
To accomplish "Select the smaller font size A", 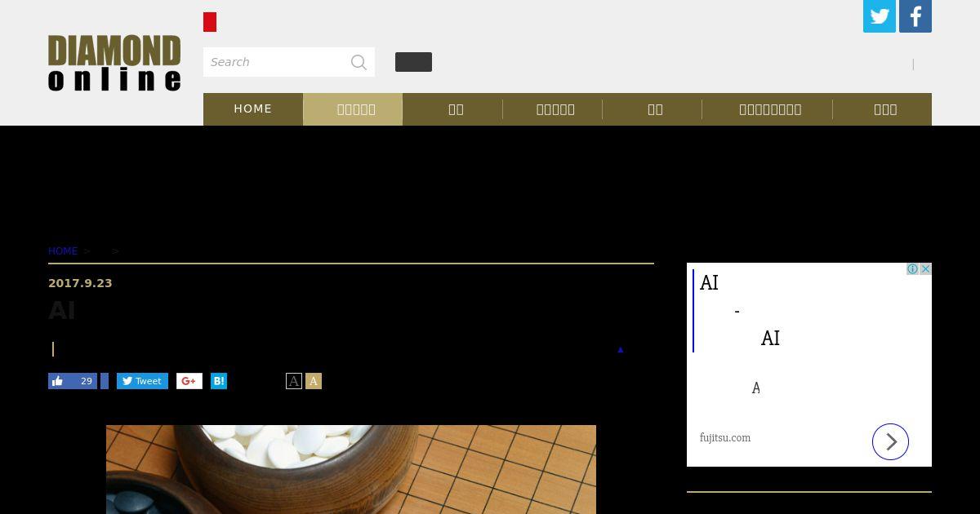I will (x=294, y=381).
